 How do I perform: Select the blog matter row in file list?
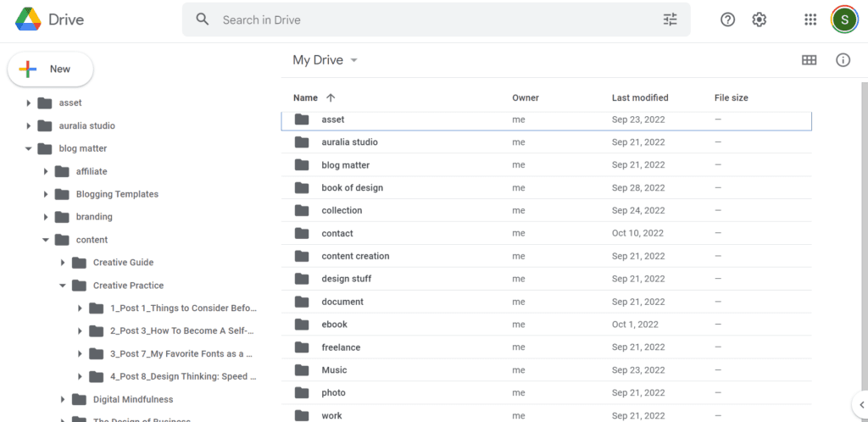pos(547,165)
